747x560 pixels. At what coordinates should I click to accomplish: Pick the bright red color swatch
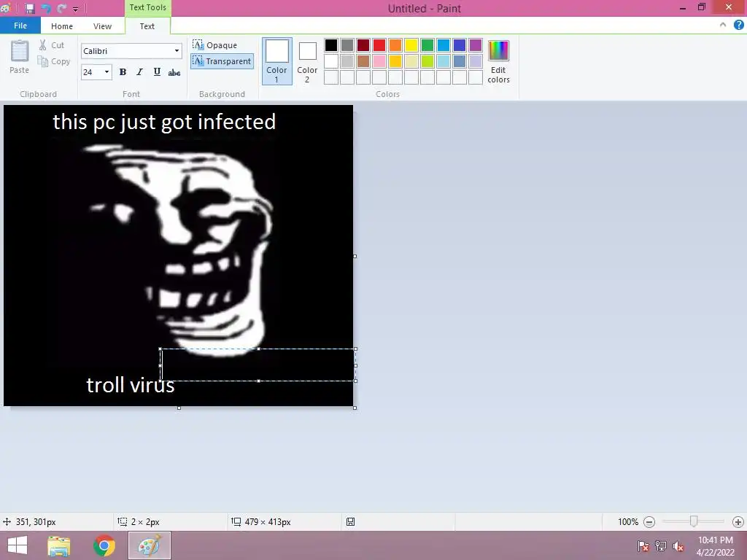pyautogui.click(x=379, y=45)
